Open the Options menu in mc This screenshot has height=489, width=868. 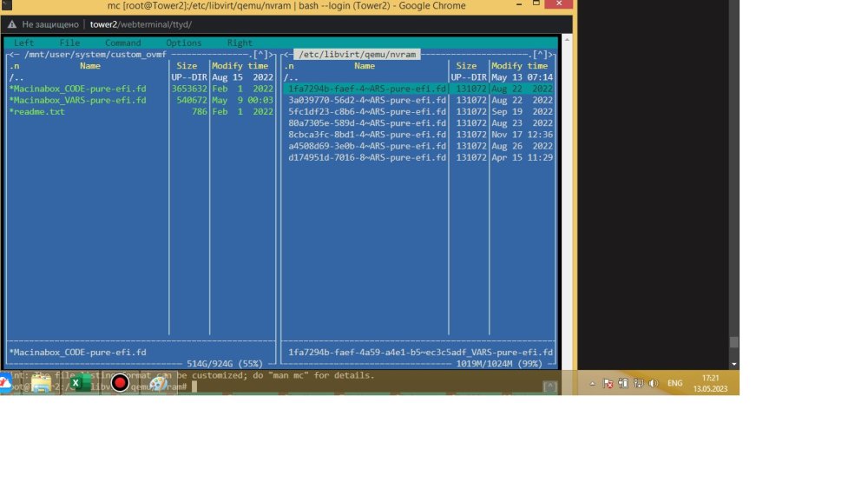(184, 43)
